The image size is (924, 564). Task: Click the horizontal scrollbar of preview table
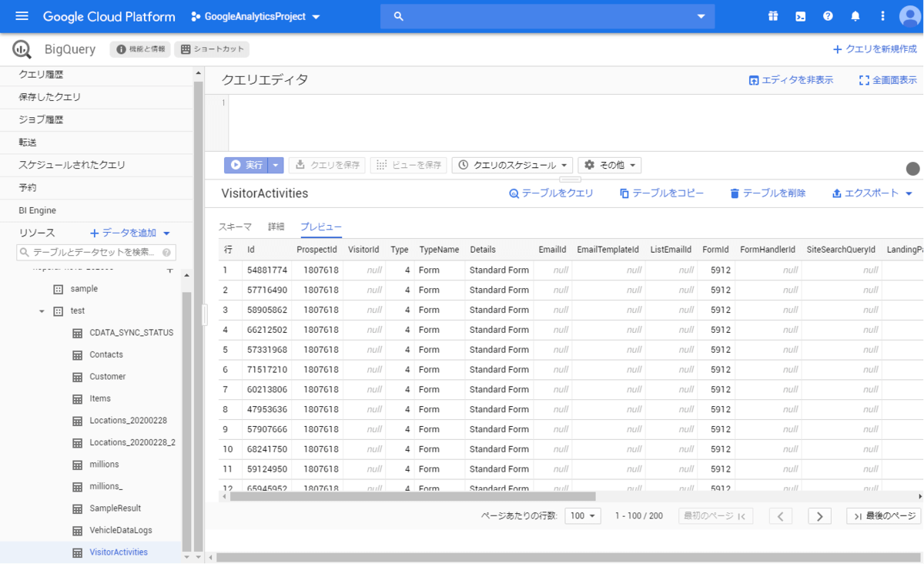[408, 497]
